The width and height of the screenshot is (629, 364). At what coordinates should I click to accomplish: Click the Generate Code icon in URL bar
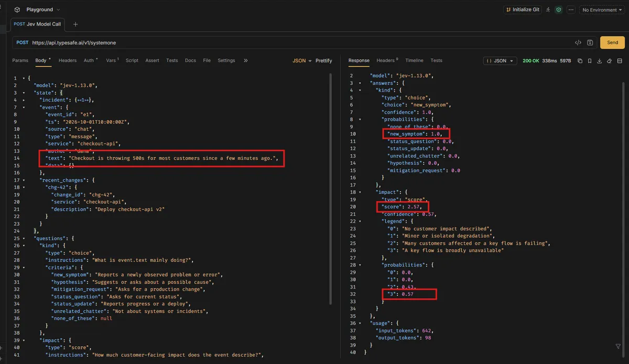pyautogui.click(x=578, y=42)
